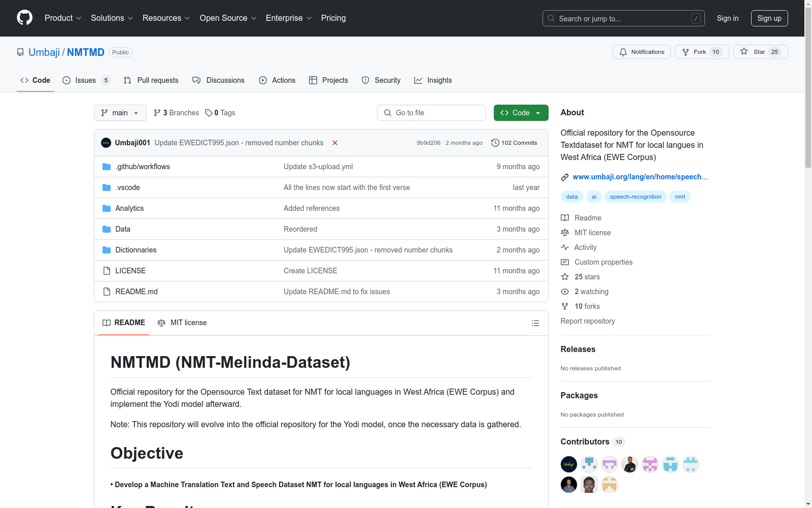Image resolution: width=812 pixels, height=508 pixels.
Task: Select the speech-recognition topic tag
Action: [635, 197]
